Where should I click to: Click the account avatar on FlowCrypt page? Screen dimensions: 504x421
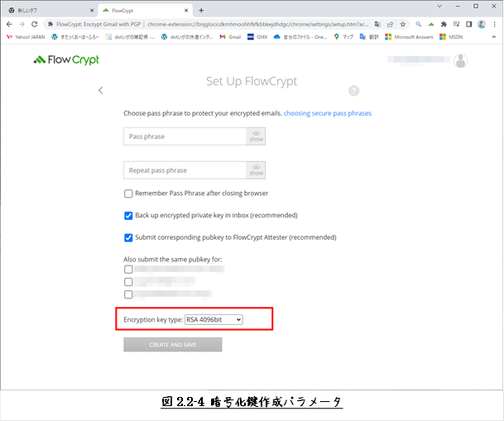[x=461, y=60]
